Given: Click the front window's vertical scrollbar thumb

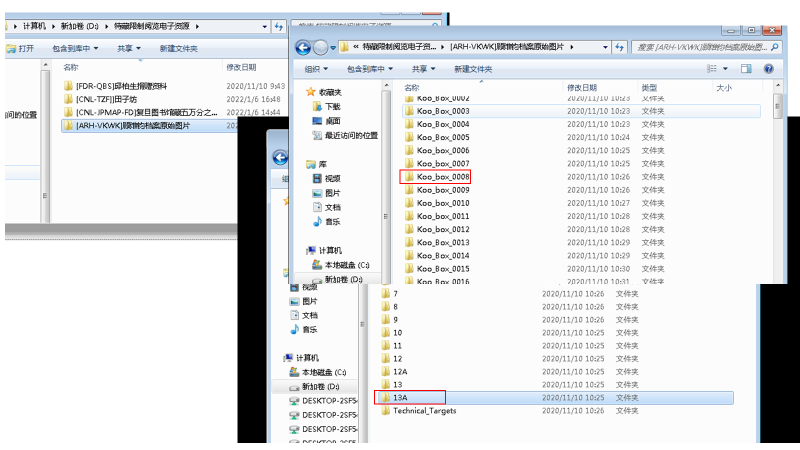Looking at the screenshot, I should (778, 106).
